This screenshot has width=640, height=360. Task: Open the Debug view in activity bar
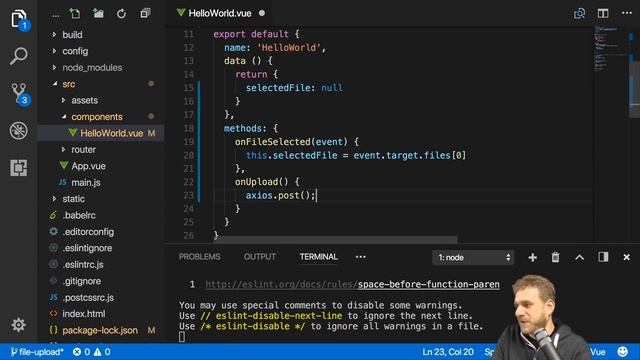point(19,131)
